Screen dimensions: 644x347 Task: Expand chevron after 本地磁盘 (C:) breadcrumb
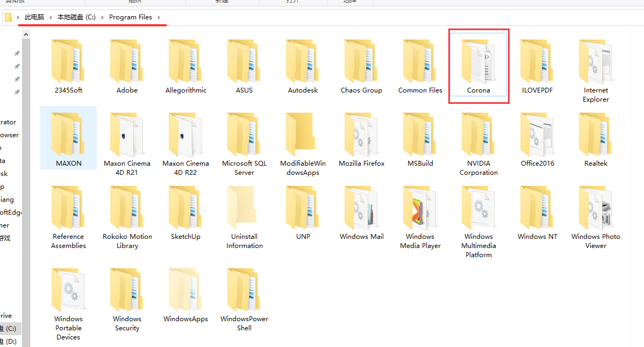pyautogui.click(x=102, y=17)
